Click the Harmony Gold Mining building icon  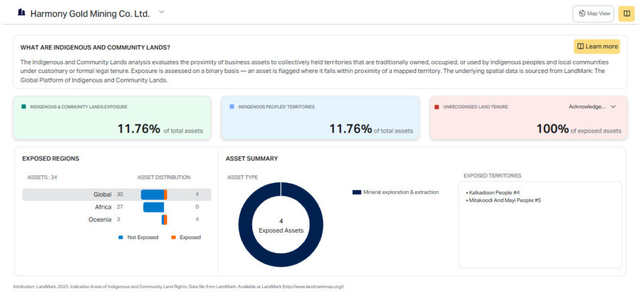point(21,13)
